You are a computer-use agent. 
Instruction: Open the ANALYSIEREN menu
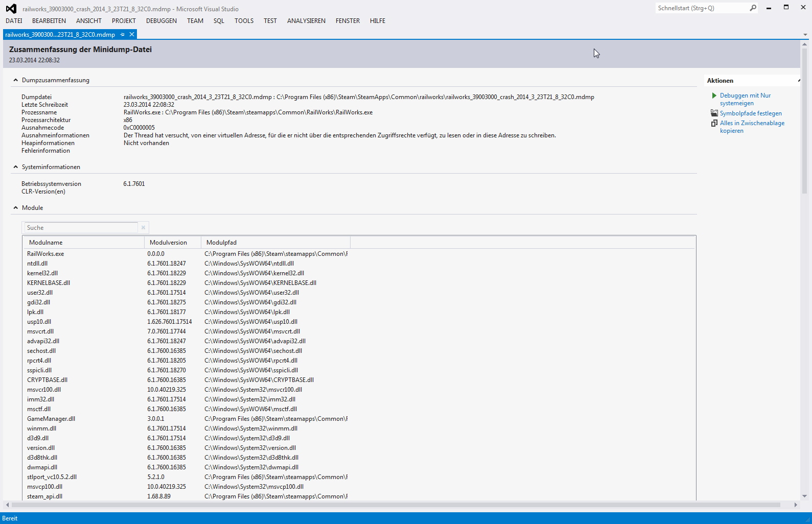pyautogui.click(x=306, y=21)
